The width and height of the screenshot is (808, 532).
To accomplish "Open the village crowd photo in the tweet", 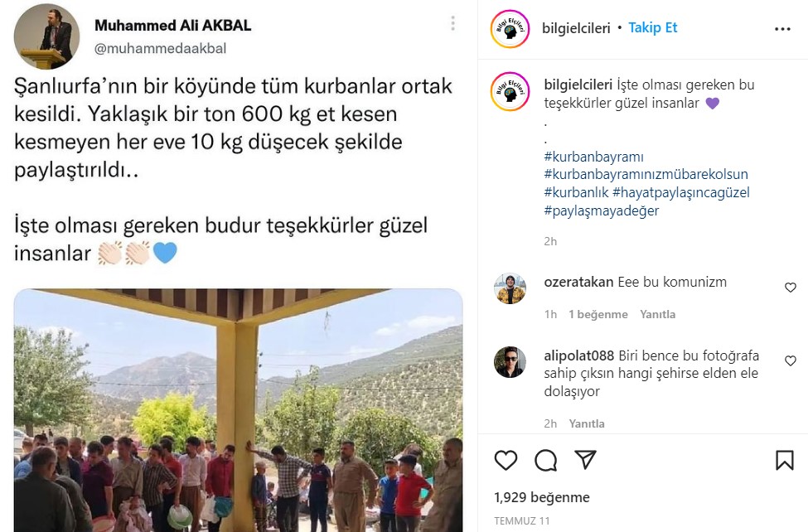I will point(238,410).
